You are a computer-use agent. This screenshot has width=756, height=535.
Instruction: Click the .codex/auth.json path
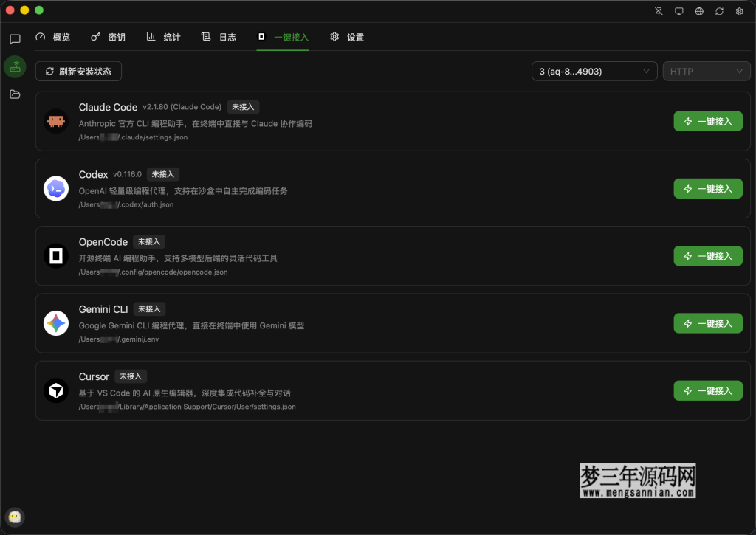tap(126, 205)
